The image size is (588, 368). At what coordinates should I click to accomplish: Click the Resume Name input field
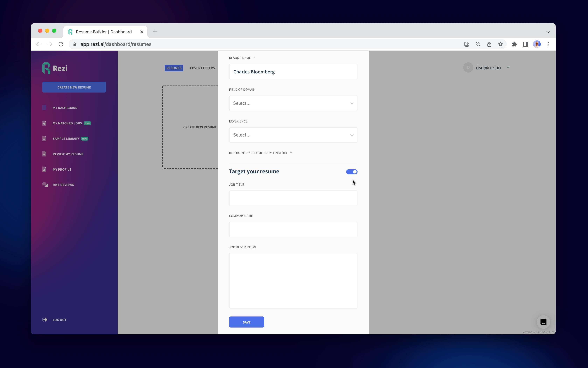point(293,71)
